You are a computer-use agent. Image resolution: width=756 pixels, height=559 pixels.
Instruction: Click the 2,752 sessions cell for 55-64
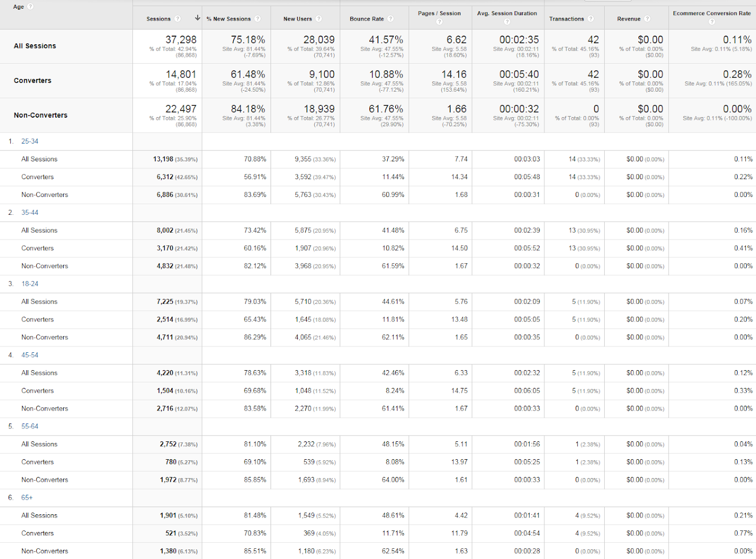click(x=168, y=444)
